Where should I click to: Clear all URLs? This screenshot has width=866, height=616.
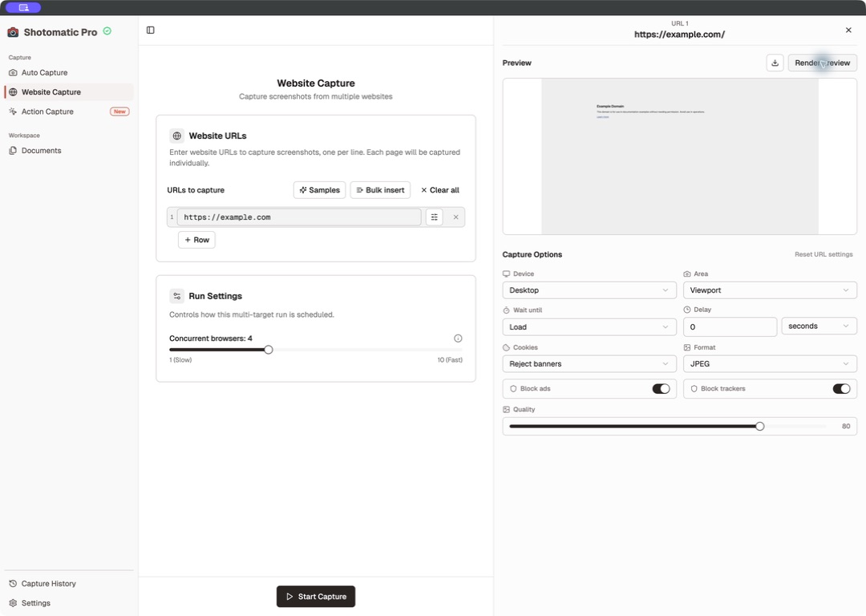click(x=439, y=189)
